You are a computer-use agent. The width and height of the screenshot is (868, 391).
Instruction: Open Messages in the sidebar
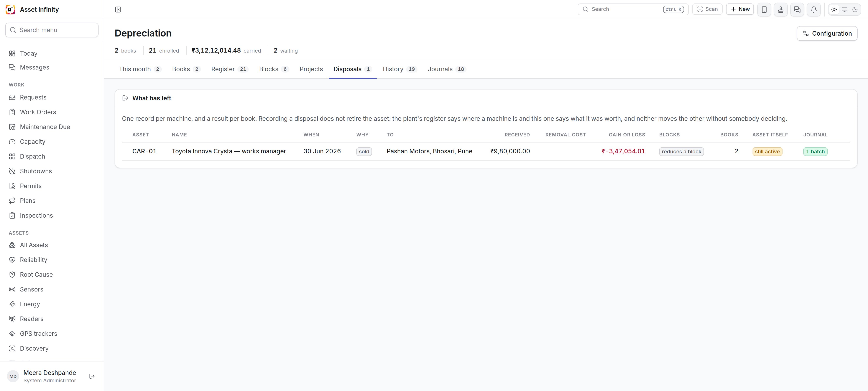[x=52, y=68]
